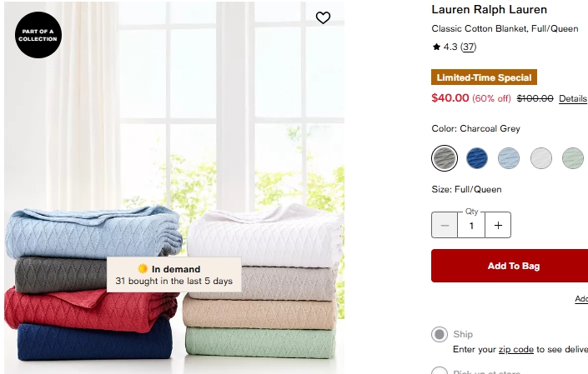Image resolution: width=588 pixels, height=374 pixels.
Task: Click the quantity input field
Action: (471, 225)
